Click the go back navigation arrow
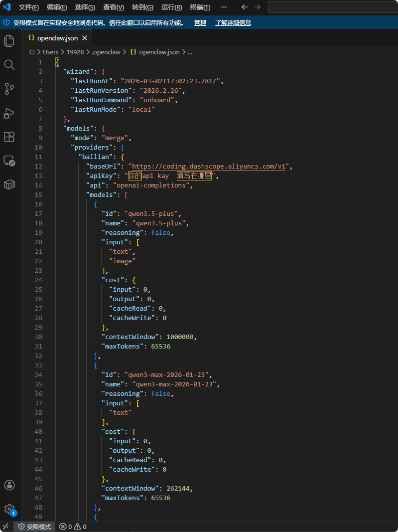The image size is (398, 532). pos(244,7)
